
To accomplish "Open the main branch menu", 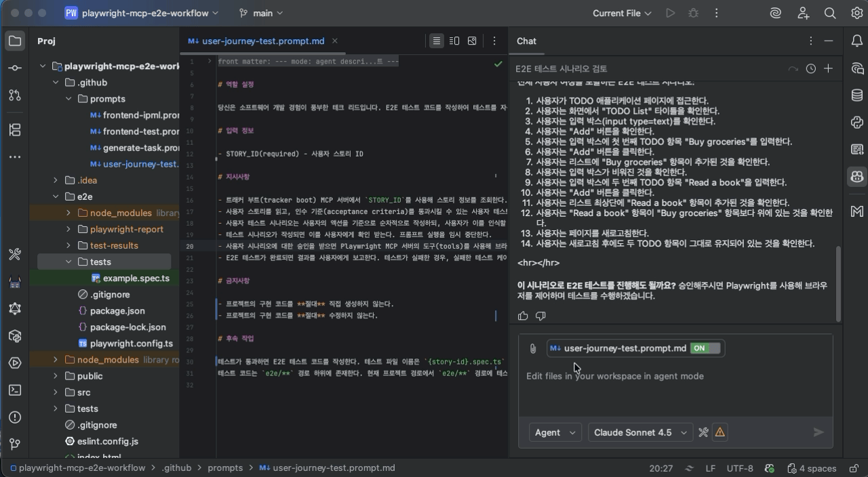I will click(261, 13).
